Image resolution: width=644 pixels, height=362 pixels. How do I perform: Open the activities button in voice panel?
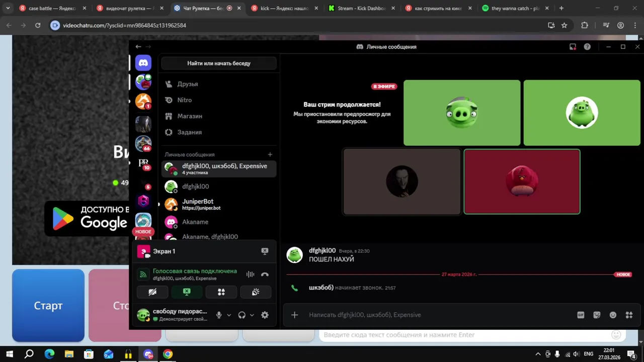tap(221, 292)
